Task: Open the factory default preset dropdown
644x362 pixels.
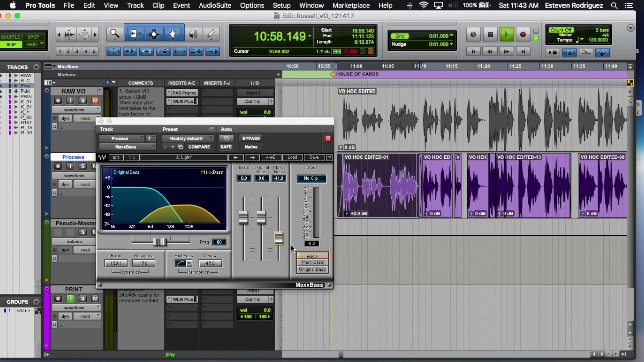Action: click(x=188, y=138)
